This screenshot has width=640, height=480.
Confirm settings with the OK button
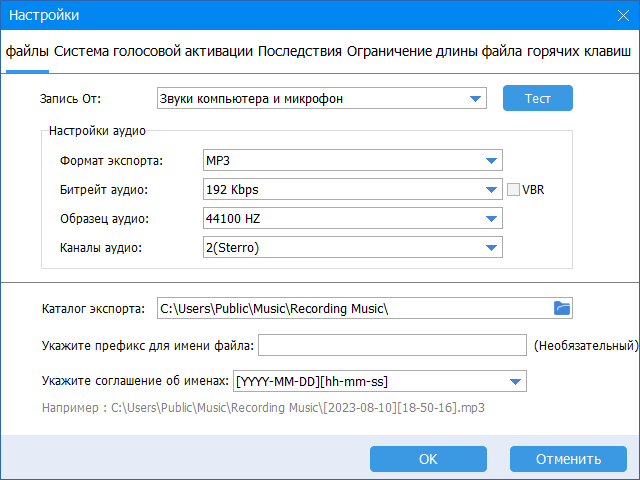coord(428,459)
